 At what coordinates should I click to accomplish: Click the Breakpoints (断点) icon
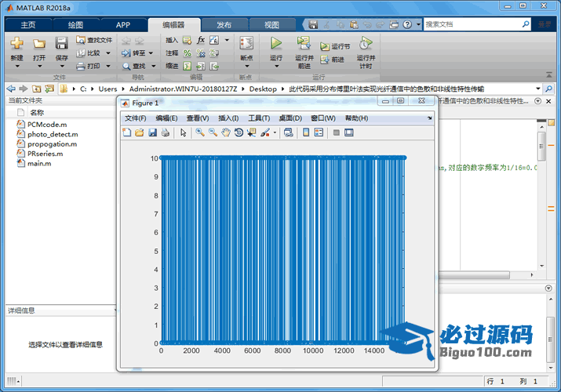[x=246, y=43]
